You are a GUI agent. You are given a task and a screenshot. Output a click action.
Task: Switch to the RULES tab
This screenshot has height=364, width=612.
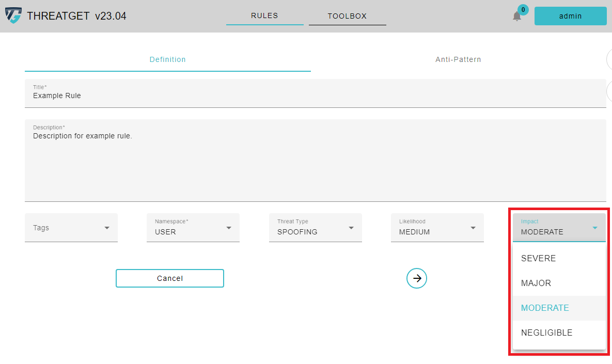pyautogui.click(x=264, y=15)
